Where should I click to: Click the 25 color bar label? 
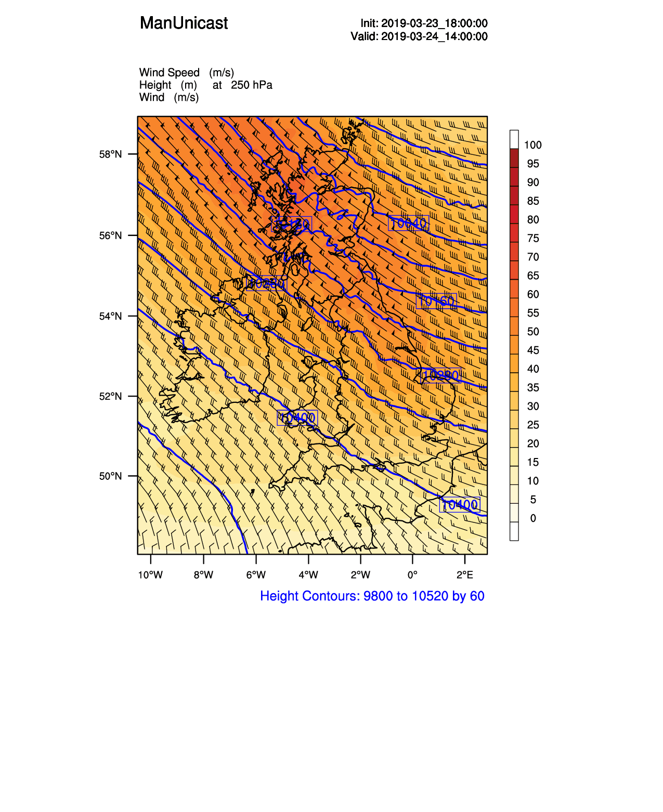click(x=533, y=425)
